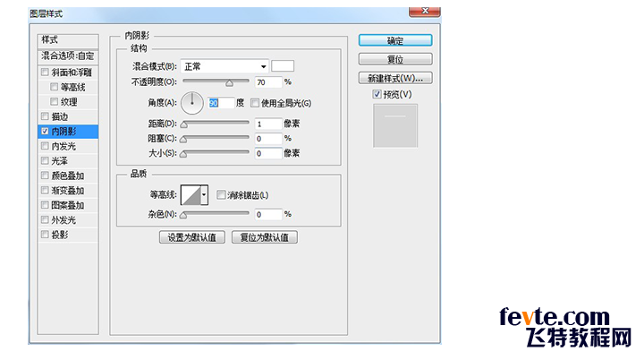
Task: Click the 阻塞 slider handle
Action: [x=184, y=140]
